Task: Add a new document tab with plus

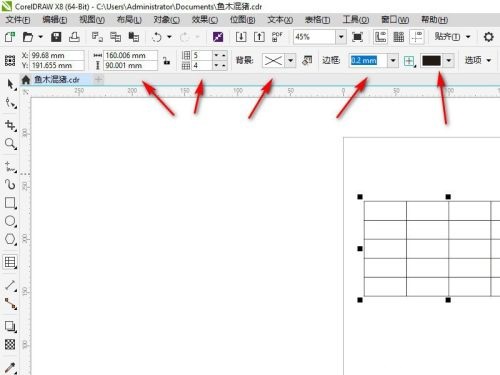Action: (99, 80)
